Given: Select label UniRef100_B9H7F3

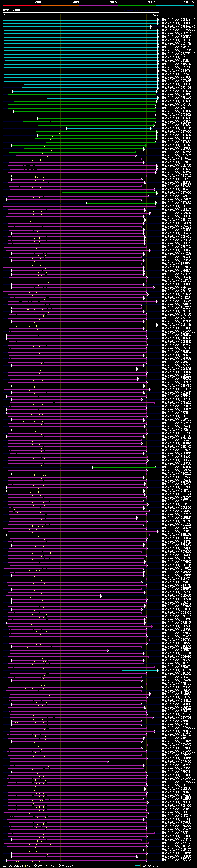Looking at the screenshot, I should (177, 47).
